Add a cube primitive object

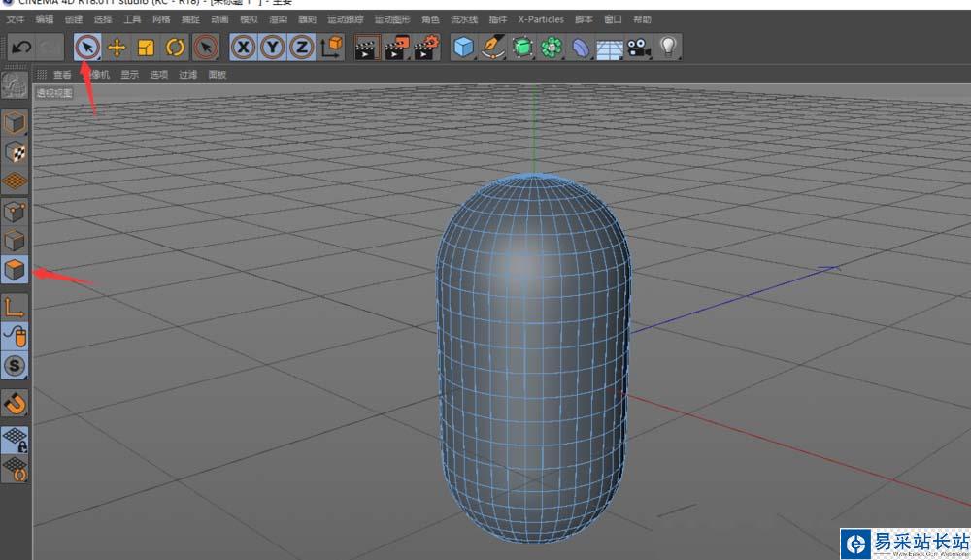(x=463, y=47)
